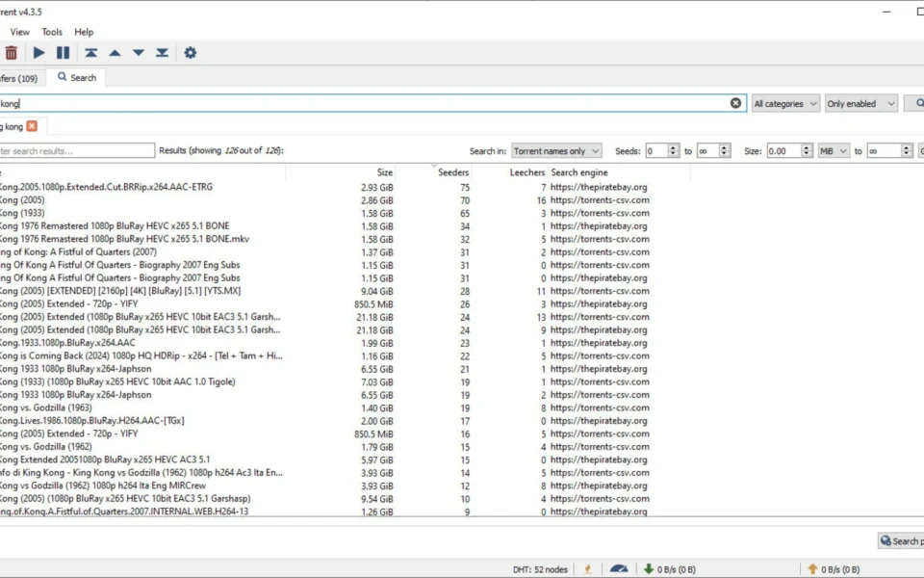
Task: Click the minimum Seeds input field
Action: click(656, 151)
